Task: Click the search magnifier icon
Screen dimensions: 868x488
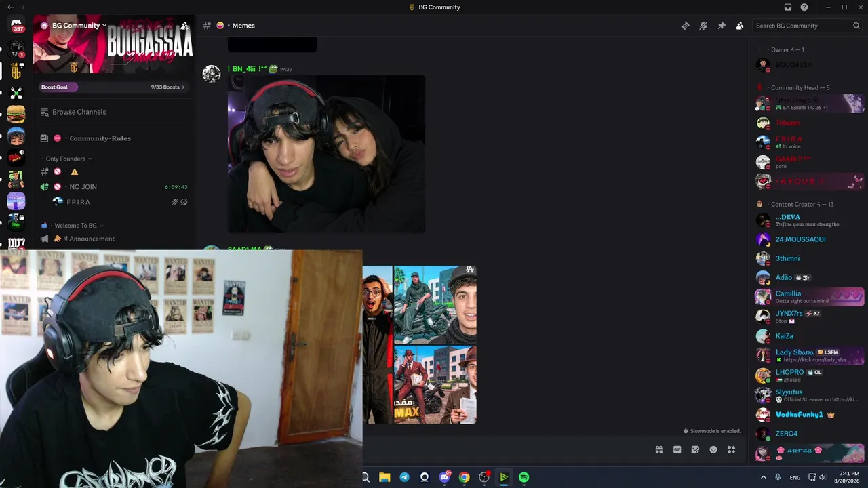Action: (856, 26)
